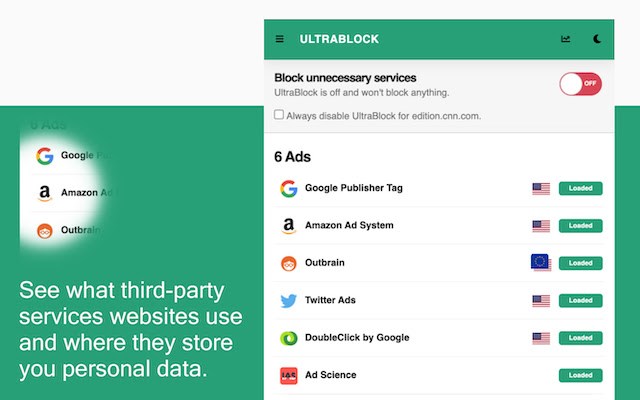Click Loaded status next to Outbrain
Image resolution: width=640 pixels, height=400 pixels.
pos(580,263)
